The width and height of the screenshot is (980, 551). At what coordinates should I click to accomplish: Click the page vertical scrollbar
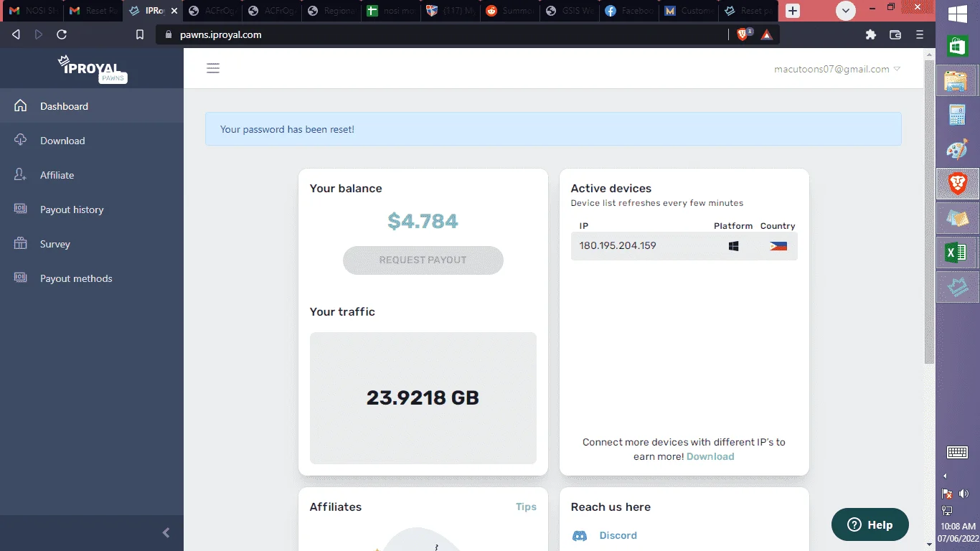point(930,212)
